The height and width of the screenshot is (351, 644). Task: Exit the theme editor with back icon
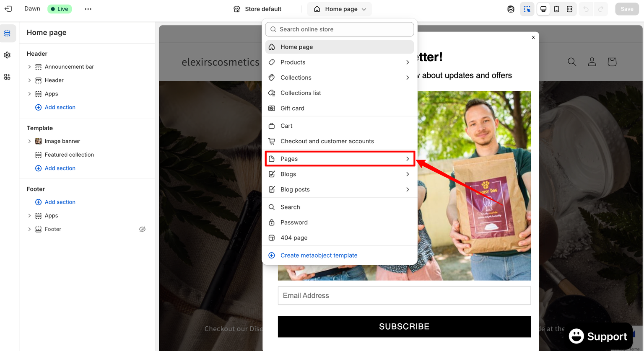(x=8, y=9)
